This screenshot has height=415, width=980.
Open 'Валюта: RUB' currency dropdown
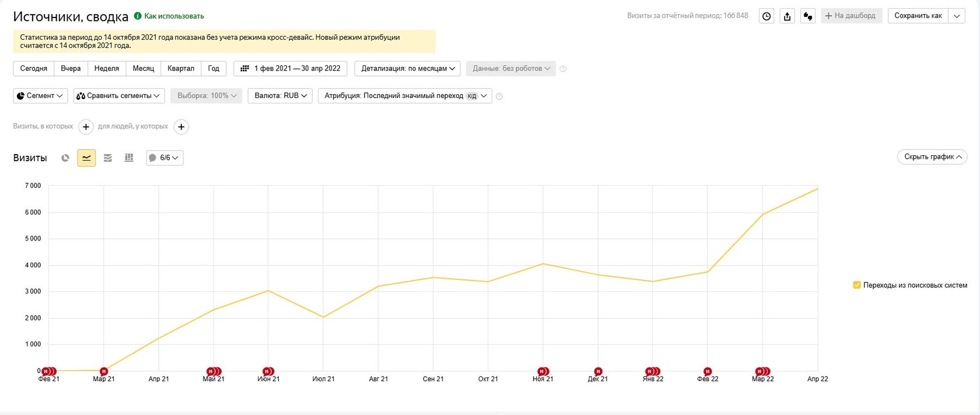pos(280,96)
